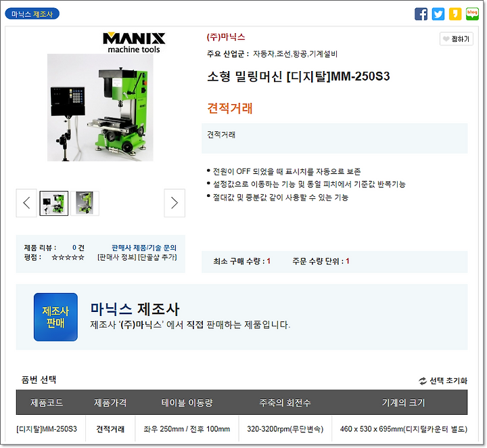The height and width of the screenshot is (448, 487).
Task: Click the MANIX machine tools logo
Action: click(134, 43)
